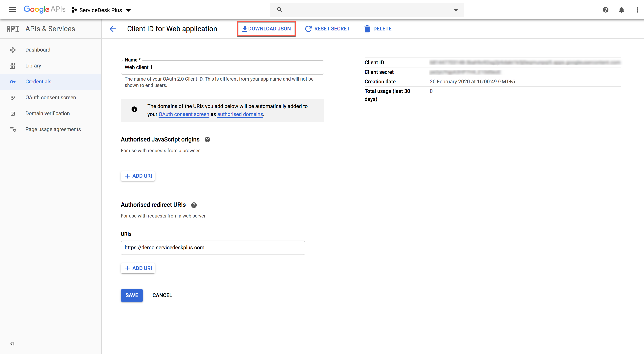This screenshot has width=644, height=354.
Task: Open the navigation hamburger menu
Action: pos(13,10)
